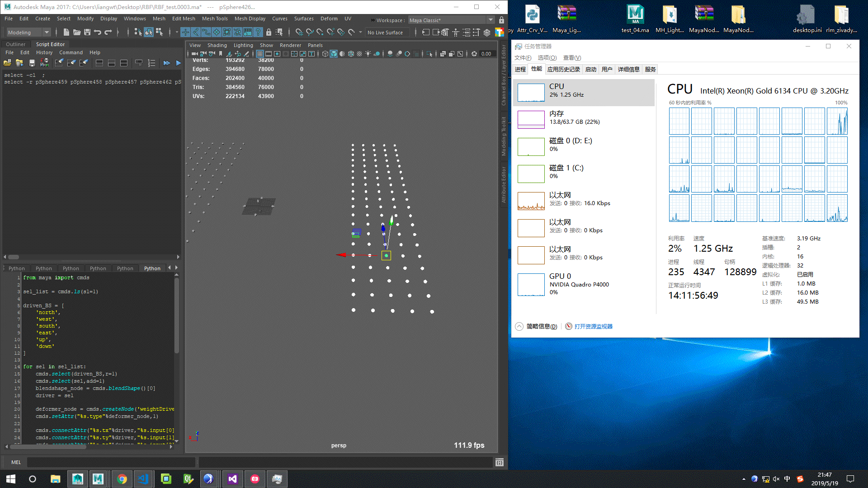Click the Execute All double-arrow icon
This screenshot has width=868, height=488.
point(167,63)
